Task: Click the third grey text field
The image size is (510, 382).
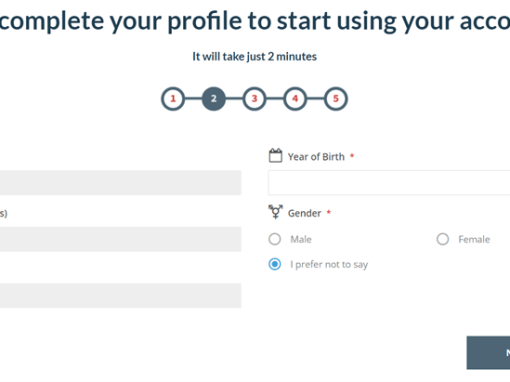Action: click(120, 296)
